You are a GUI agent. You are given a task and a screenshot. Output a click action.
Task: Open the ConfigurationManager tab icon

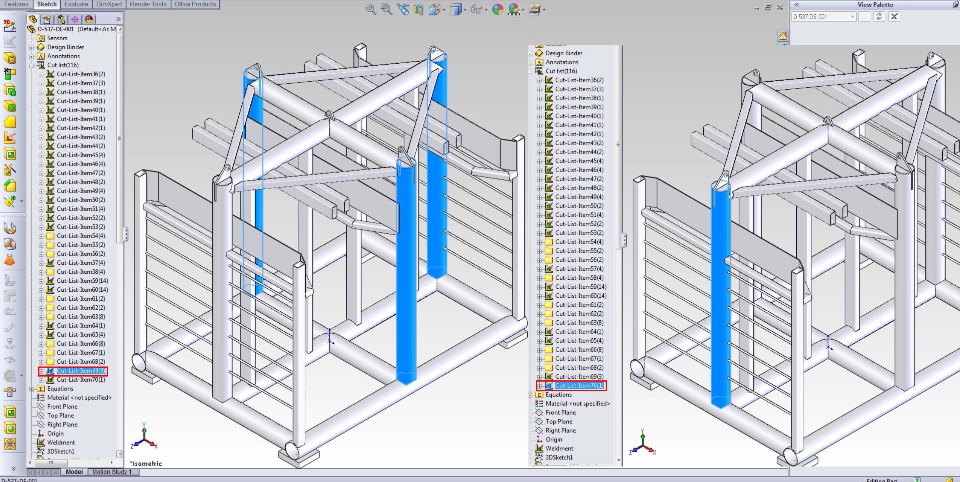pos(61,19)
